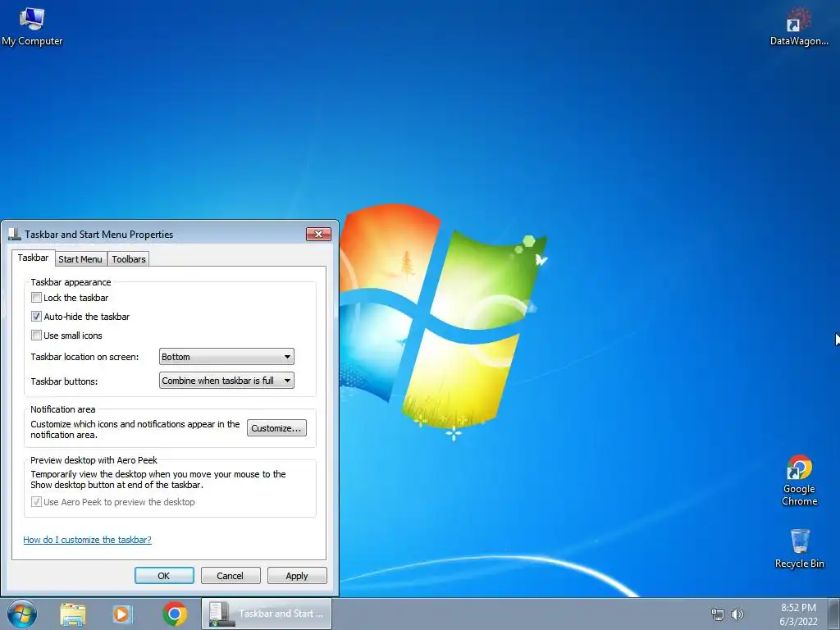Uncheck Auto-hide the taskbar
Screen dimensions: 840x630
tap(36, 317)
